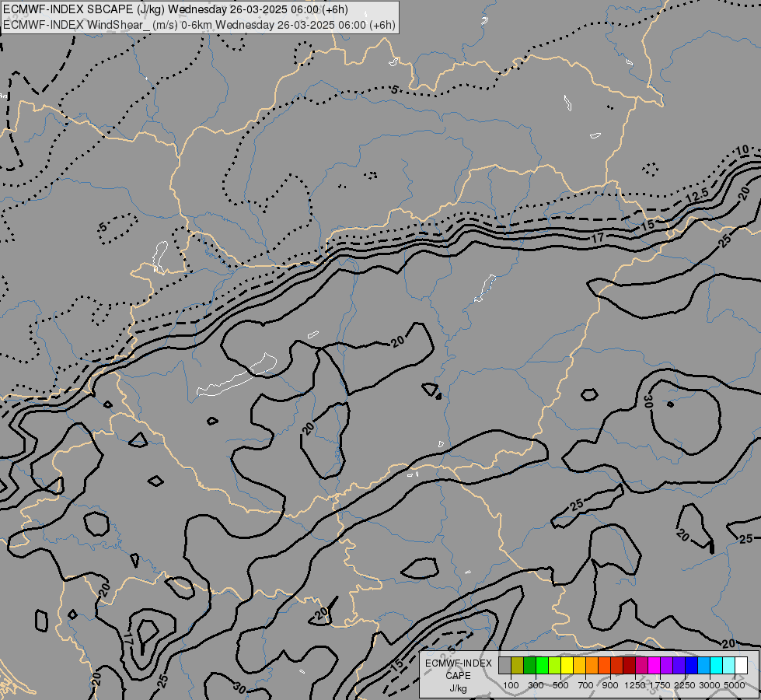The height and width of the screenshot is (700, 761).
Task: Click the legend label '700'
Action: click(x=586, y=685)
